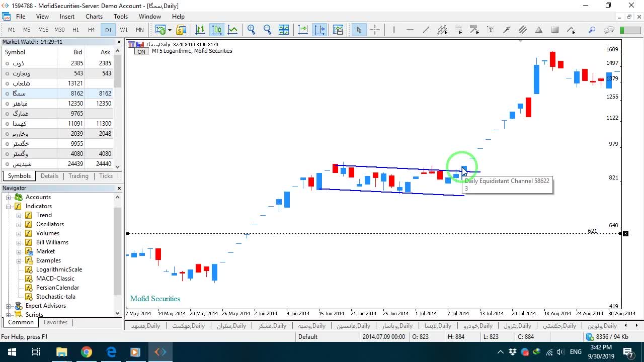Screen dimensions: 644x362
Task: Open the Charts menu
Action: [x=94, y=17]
